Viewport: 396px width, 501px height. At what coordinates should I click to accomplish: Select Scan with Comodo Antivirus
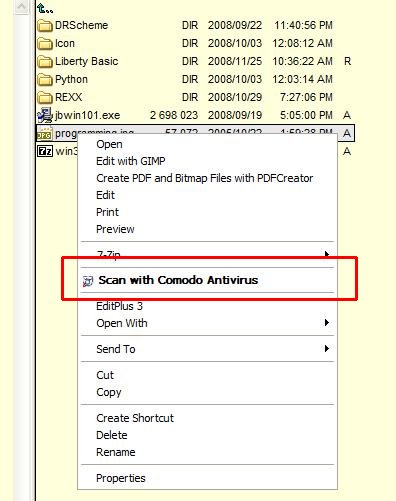pos(178,280)
